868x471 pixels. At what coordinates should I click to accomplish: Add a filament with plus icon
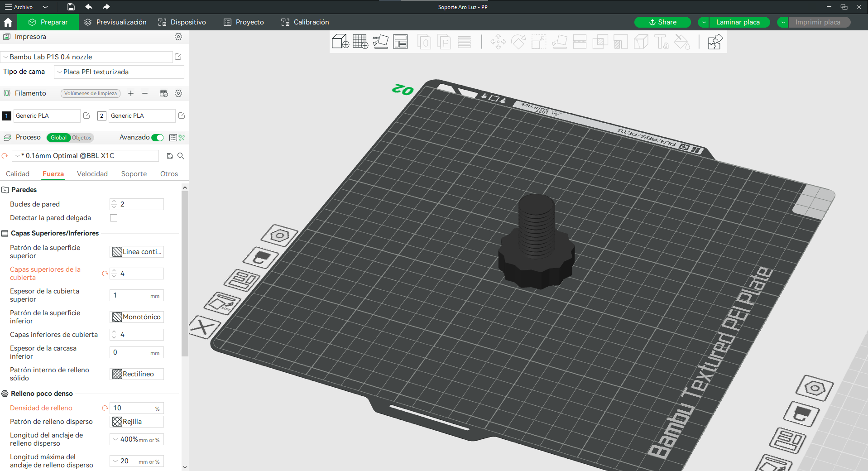point(131,93)
